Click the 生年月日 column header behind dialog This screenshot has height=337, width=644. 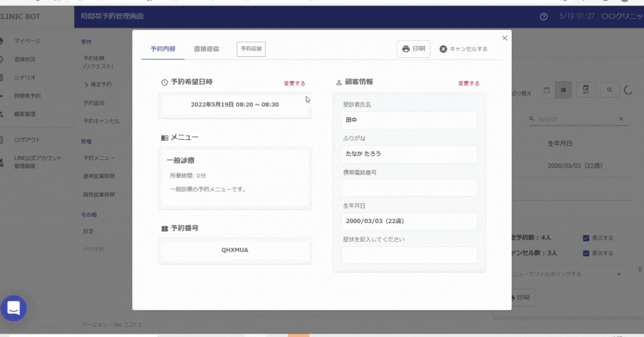point(560,144)
